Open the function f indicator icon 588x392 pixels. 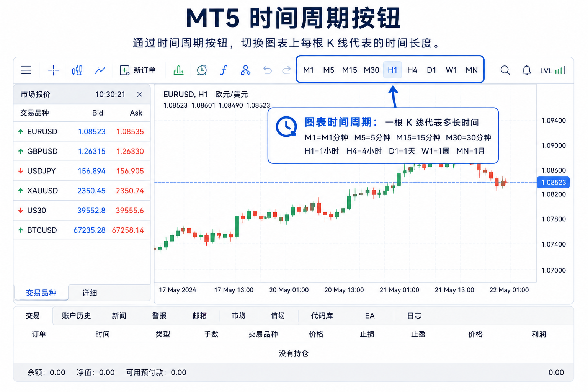pos(224,70)
